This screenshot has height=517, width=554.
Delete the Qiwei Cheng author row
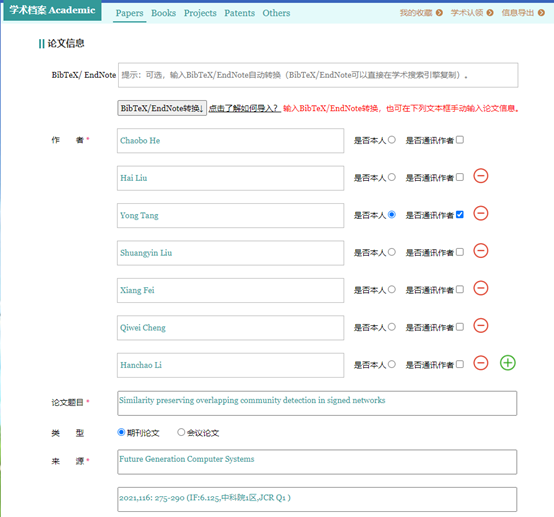coord(481,325)
